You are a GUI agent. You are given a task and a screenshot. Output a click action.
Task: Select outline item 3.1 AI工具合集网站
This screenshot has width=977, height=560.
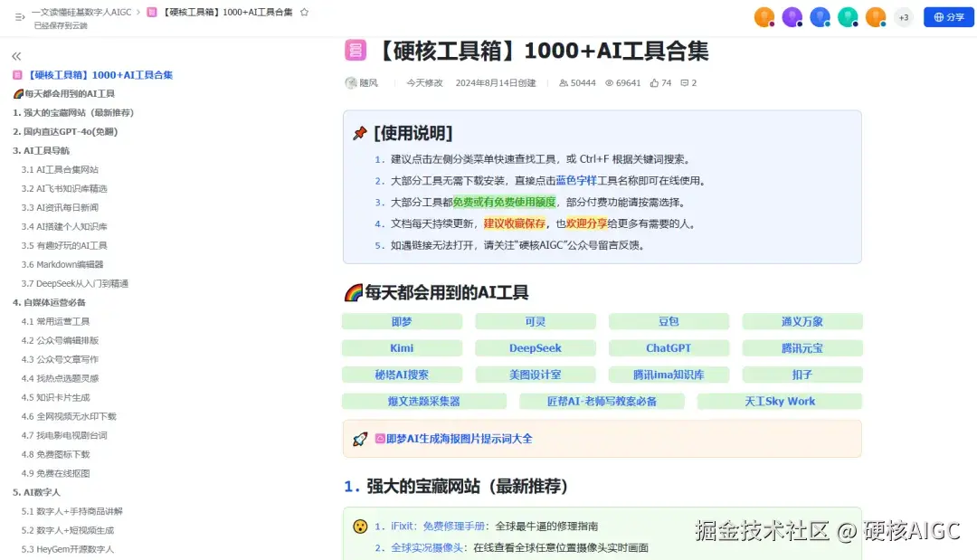[x=62, y=169]
